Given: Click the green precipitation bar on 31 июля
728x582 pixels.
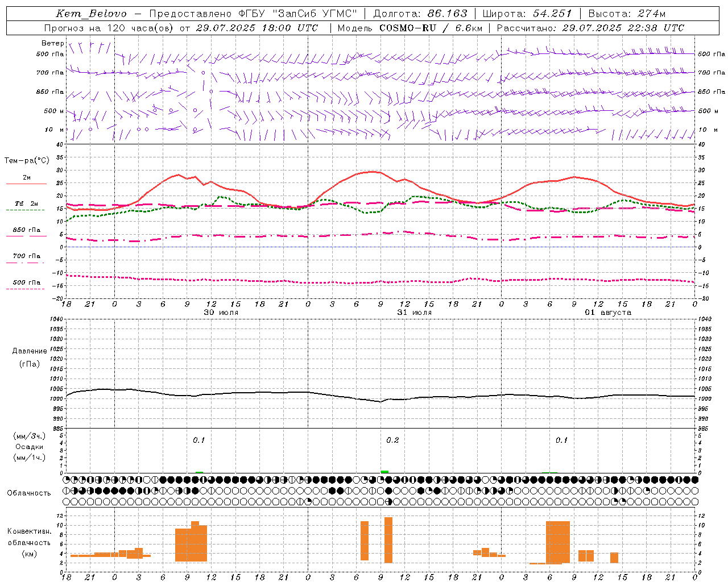Looking at the screenshot, I should (x=384, y=472).
